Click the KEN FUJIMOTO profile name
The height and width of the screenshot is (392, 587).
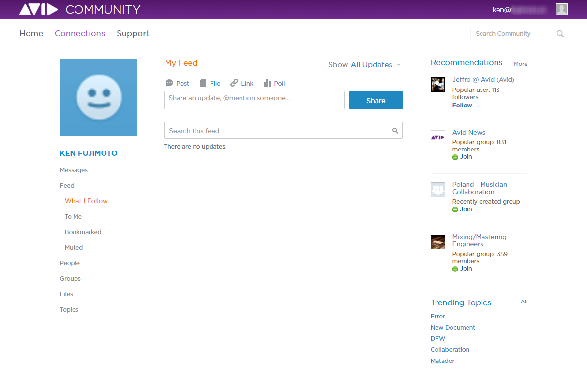click(89, 153)
